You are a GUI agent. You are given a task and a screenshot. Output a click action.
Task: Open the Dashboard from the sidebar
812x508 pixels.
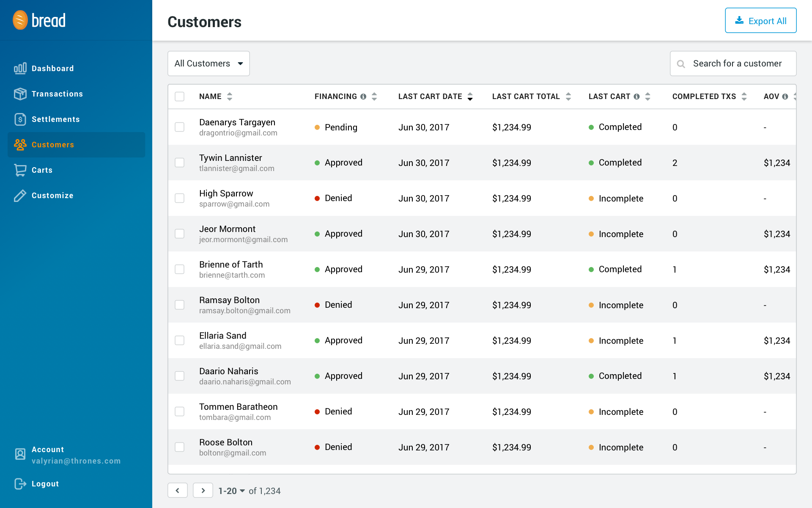click(52, 68)
